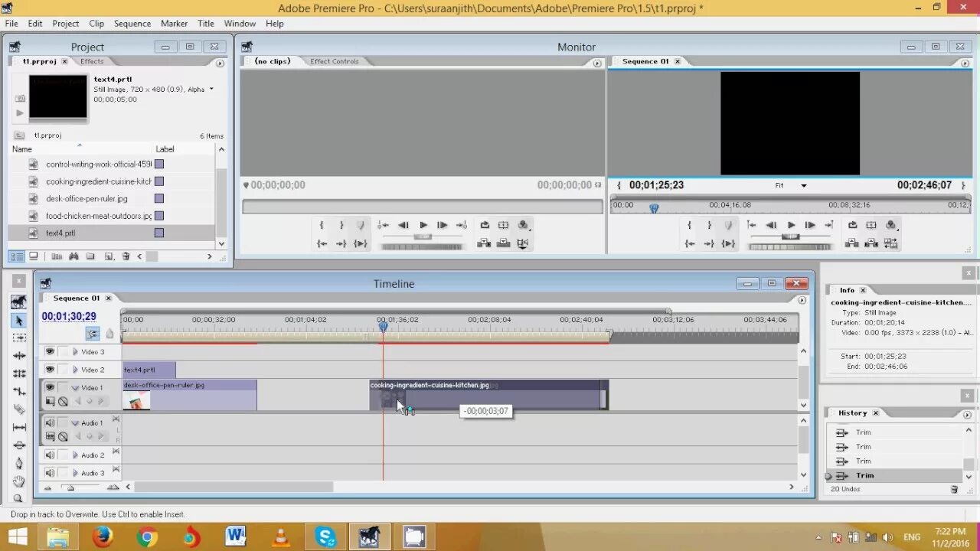Toggle Video 1 track visibility eye
Image resolution: width=980 pixels, height=551 pixels.
point(50,387)
